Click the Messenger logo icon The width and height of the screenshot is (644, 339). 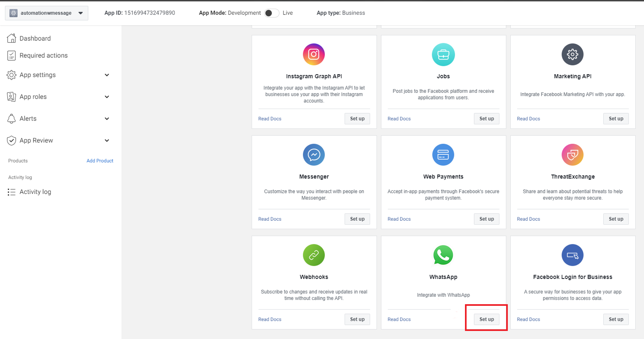coord(314,155)
